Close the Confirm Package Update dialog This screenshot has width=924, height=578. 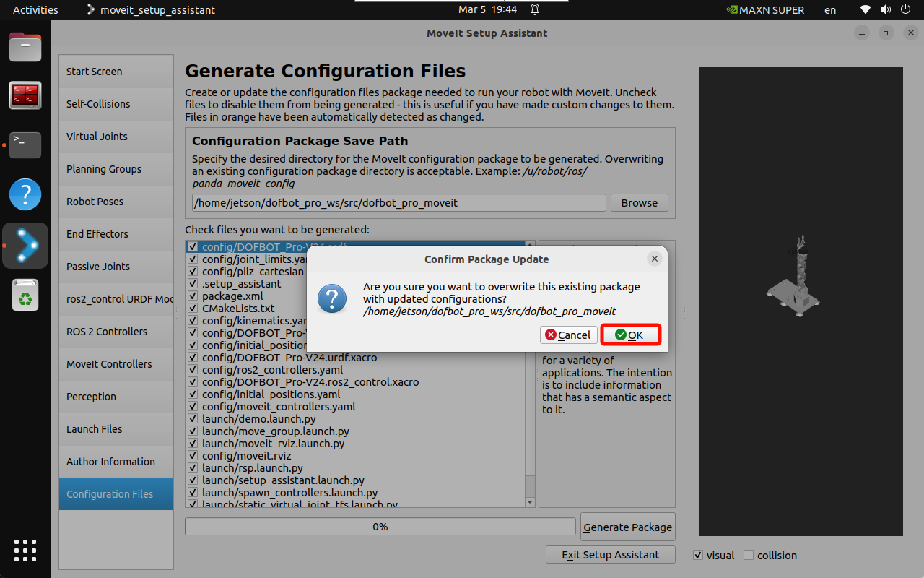(654, 259)
